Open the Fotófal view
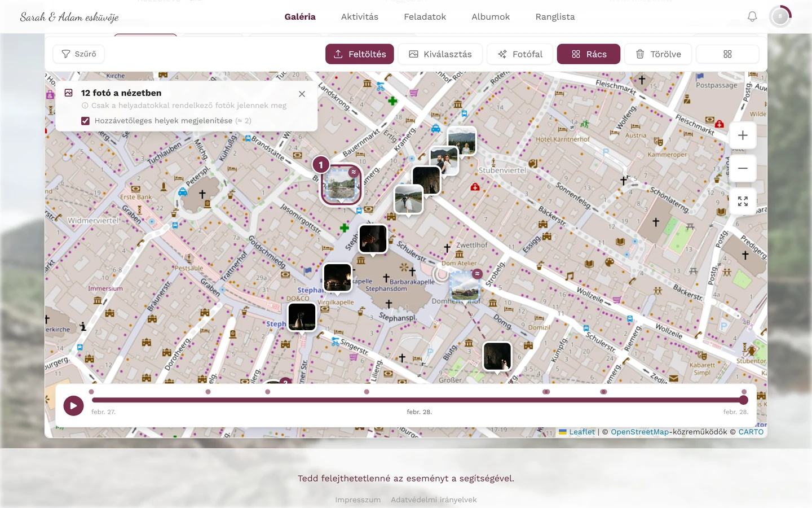Image resolution: width=812 pixels, height=508 pixels. click(520, 54)
